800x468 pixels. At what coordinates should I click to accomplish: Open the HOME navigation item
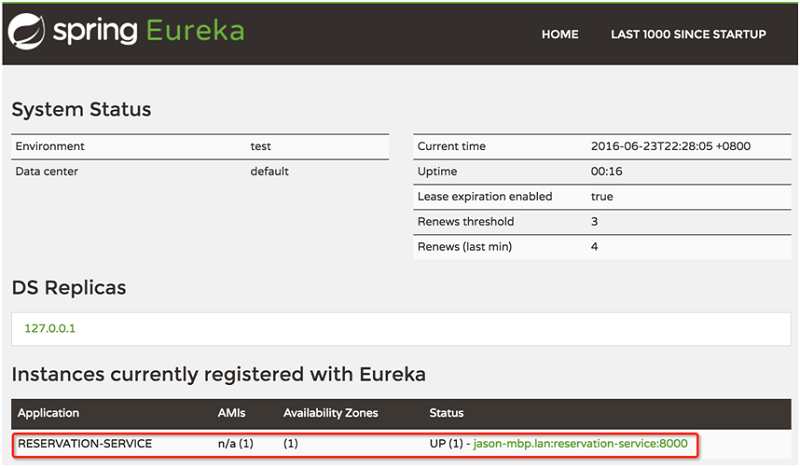click(x=560, y=34)
